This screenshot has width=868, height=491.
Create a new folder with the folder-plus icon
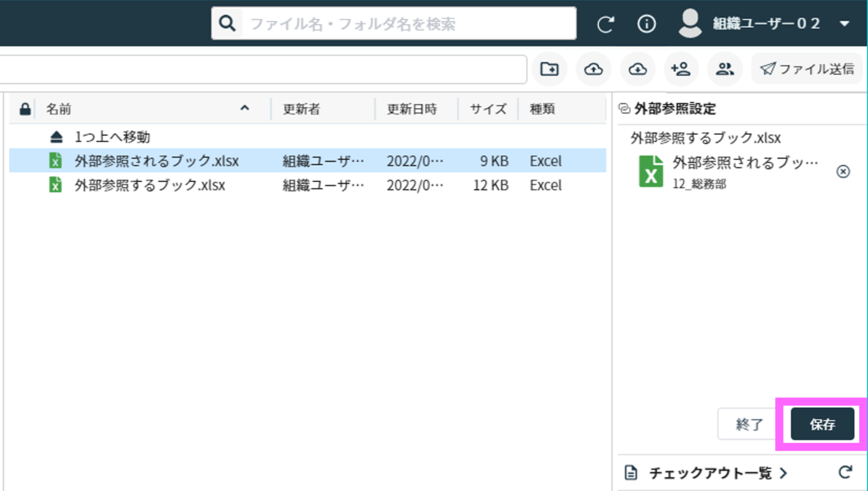pyautogui.click(x=549, y=69)
